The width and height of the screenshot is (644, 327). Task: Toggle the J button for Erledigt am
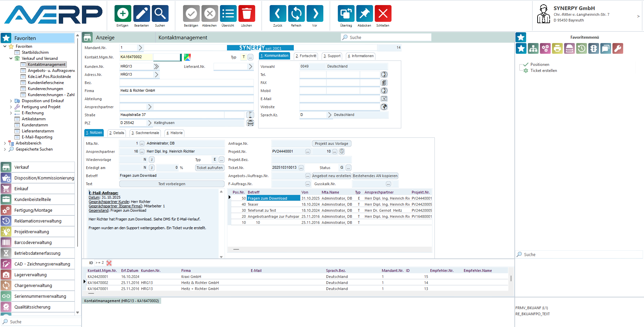tap(152, 168)
